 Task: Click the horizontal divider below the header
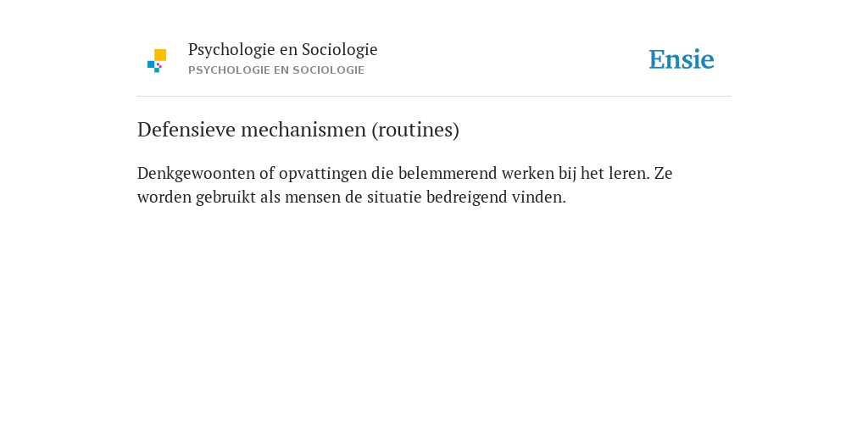coord(434,97)
